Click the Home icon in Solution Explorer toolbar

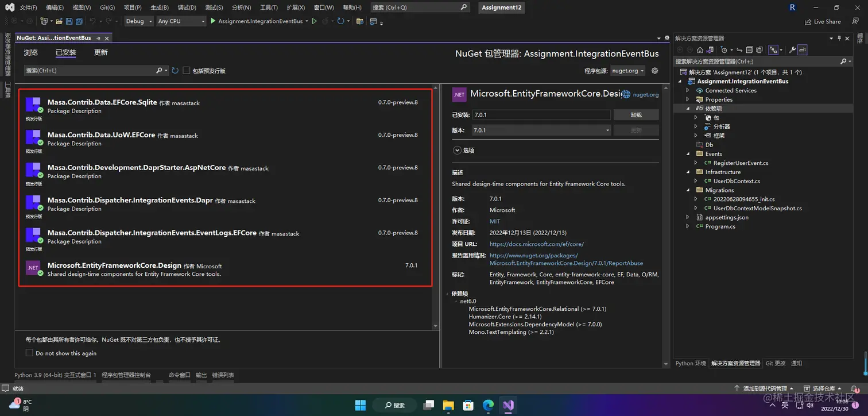click(700, 50)
